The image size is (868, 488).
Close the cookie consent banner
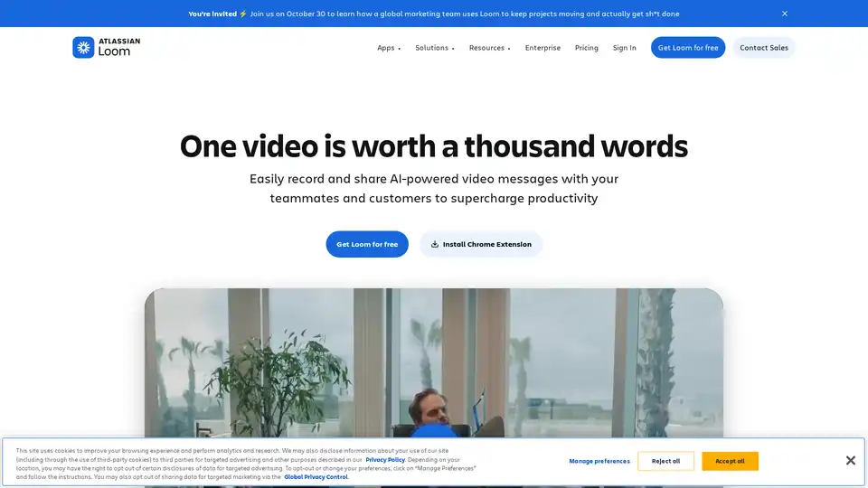point(850,461)
